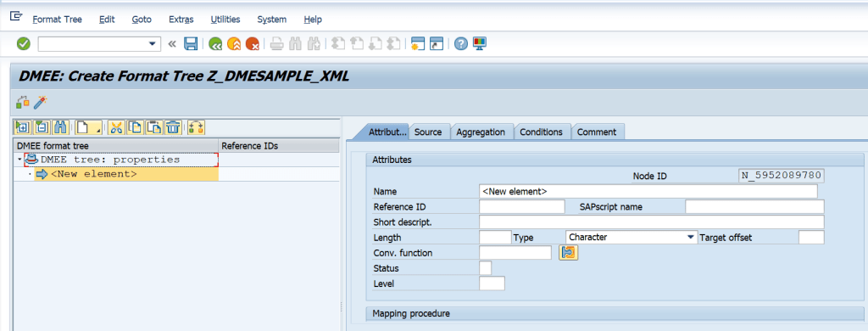Click the green Enter checkmark icon
Viewport: 868px width, 331px height.
coord(23,44)
